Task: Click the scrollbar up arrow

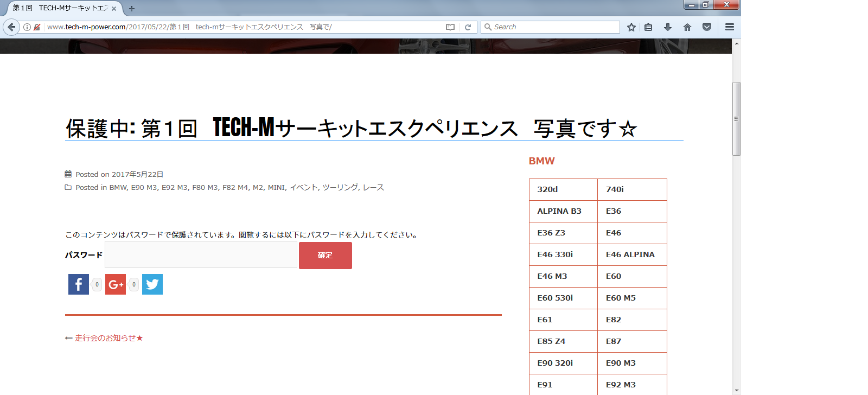Action: click(x=736, y=43)
